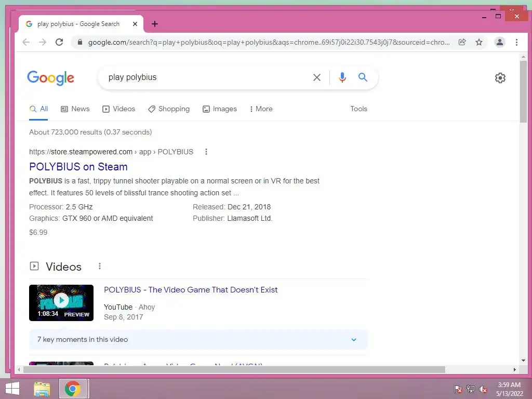This screenshot has width=532, height=399.
Task: Click the scroll left arrow
Action: point(19,369)
